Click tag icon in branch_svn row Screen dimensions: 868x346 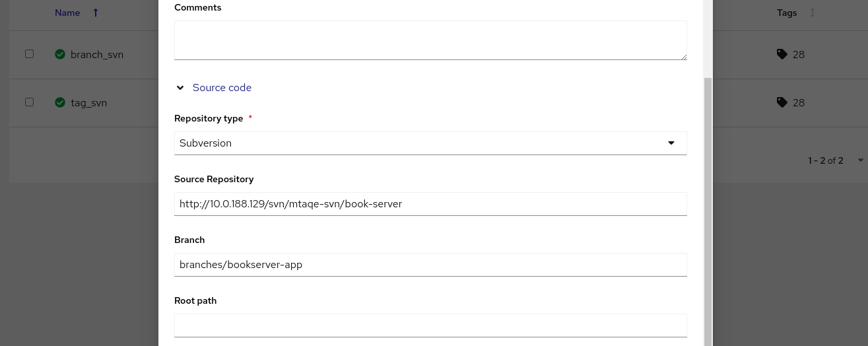[782, 54]
